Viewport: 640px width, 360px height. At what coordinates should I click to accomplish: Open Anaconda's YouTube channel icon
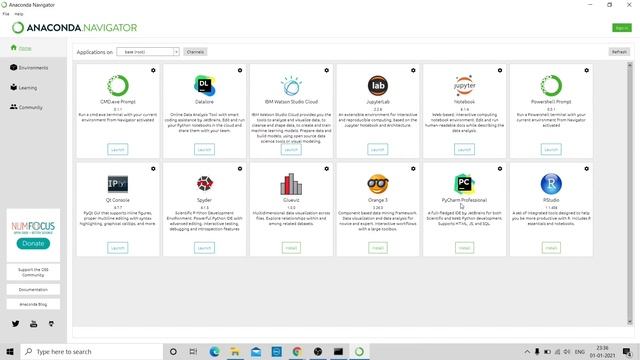[x=33, y=324]
